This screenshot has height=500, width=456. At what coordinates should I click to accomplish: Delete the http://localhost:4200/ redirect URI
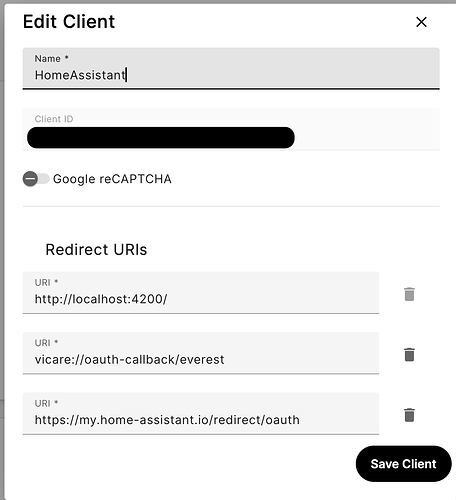click(x=409, y=294)
